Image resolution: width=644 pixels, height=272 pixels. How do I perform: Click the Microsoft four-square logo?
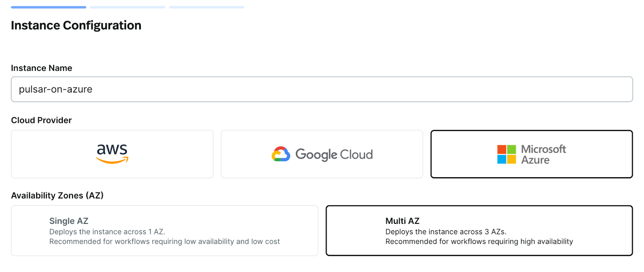click(x=506, y=154)
